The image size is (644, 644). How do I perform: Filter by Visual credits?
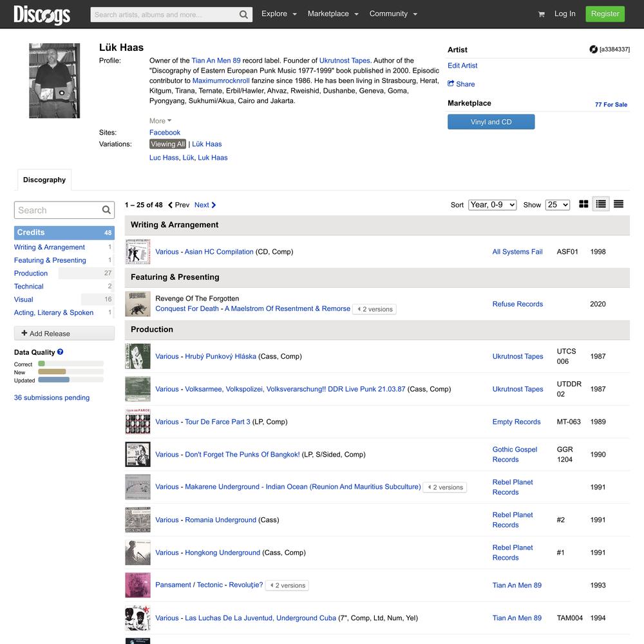[23, 300]
